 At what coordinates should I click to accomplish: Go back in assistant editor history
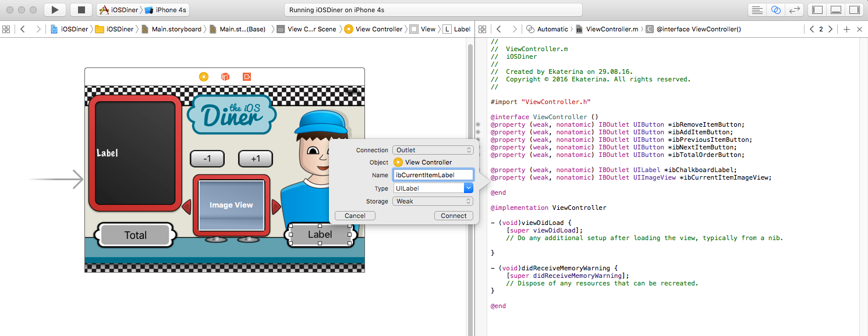(499, 29)
